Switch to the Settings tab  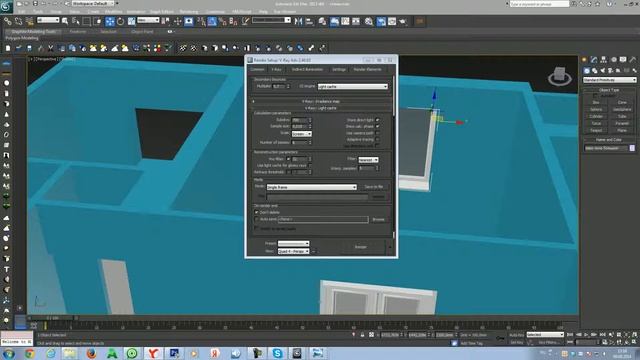click(338, 69)
